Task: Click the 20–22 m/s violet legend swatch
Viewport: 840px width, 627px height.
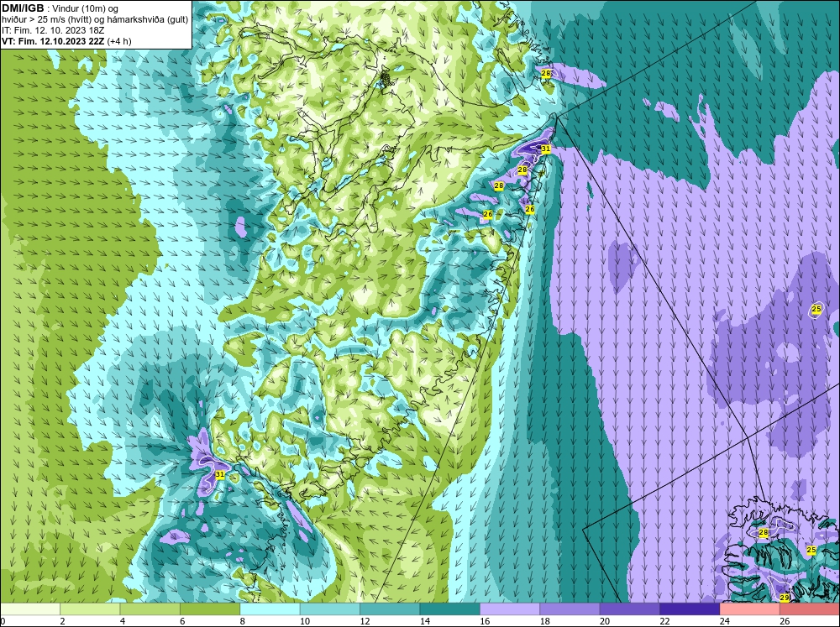Action: click(630, 609)
